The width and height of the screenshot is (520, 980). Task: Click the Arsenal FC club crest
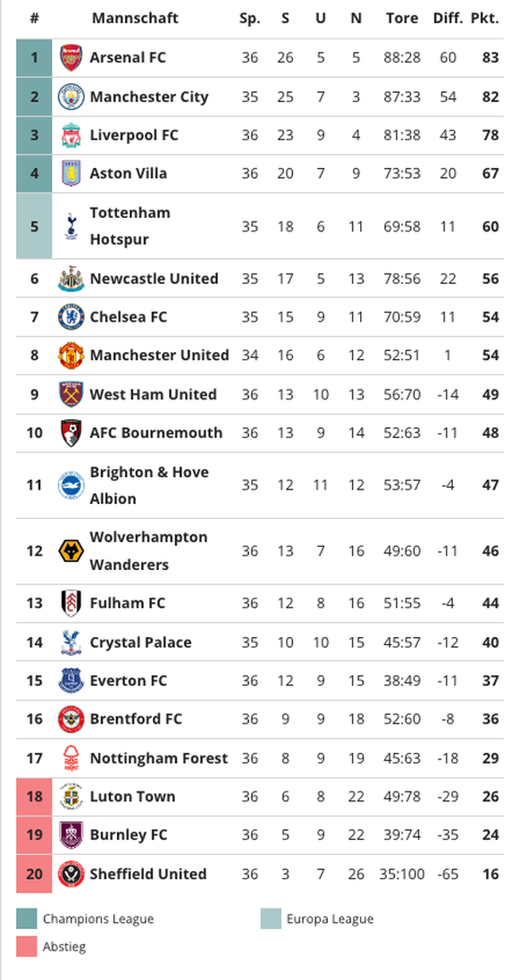click(x=71, y=57)
